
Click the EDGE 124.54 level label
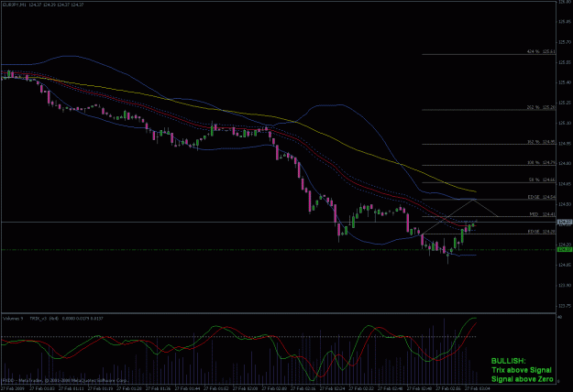pos(542,197)
